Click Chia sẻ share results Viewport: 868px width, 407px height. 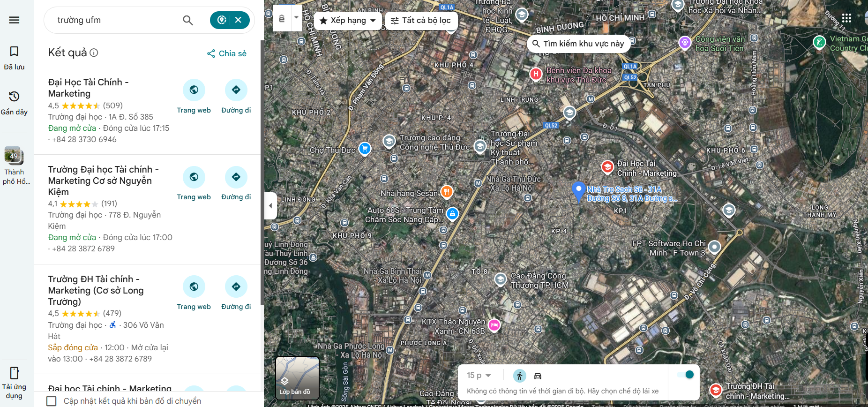click(x=227, y=53)
